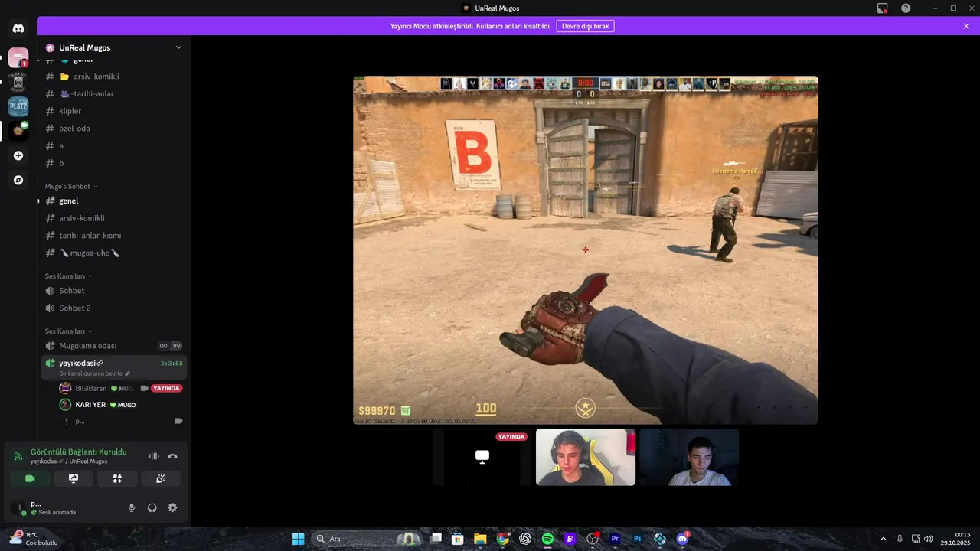The width and height of the screenshot is (980, 551).
Task: Open Spotify from the taskbar
Action: [x=547, y=539]
